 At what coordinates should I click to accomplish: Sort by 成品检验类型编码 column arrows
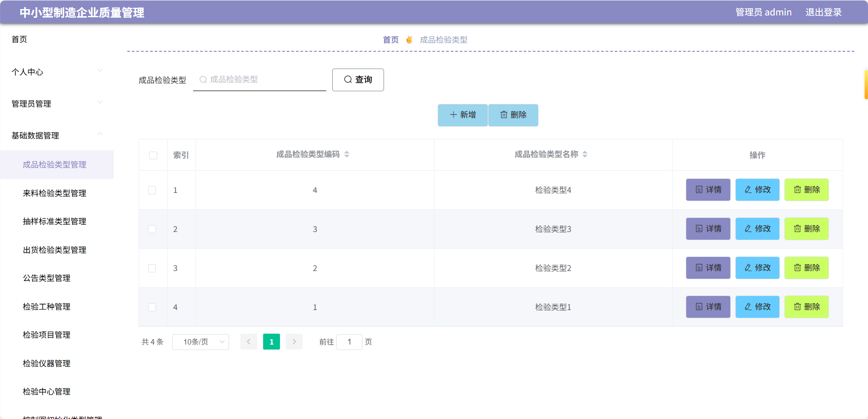point(347,154)
